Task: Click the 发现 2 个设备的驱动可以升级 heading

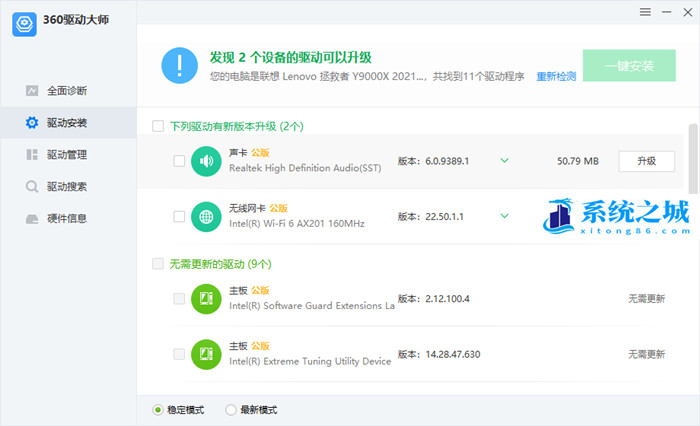Action: click(x=291, y=57)
